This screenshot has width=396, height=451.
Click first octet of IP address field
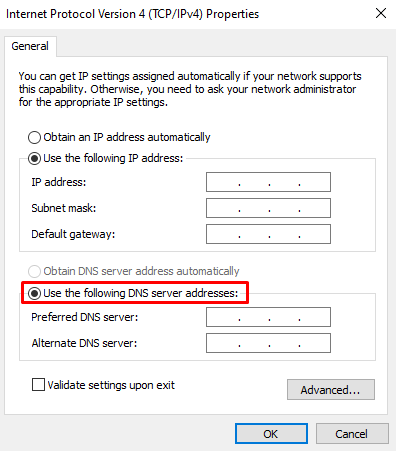(223, 182)
